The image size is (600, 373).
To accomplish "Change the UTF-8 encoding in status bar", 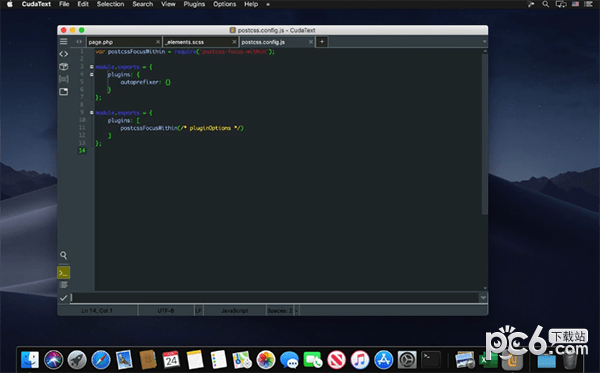I will pyautogui.click(x=166, y=311).
